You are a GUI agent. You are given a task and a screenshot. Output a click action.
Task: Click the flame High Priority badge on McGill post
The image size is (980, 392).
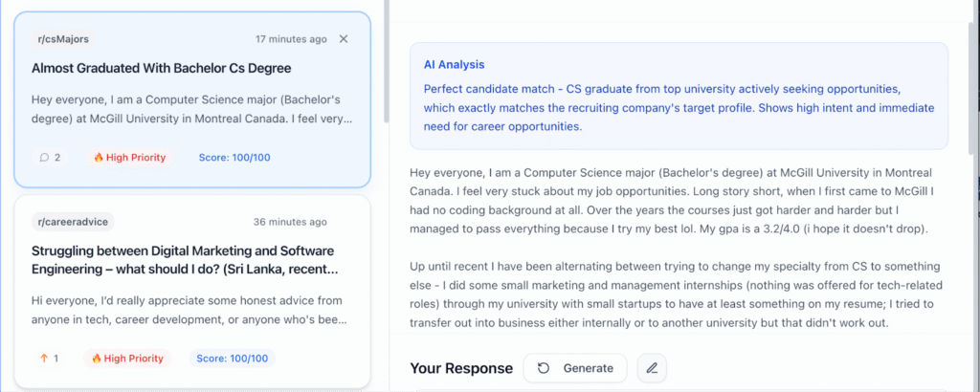129,158
